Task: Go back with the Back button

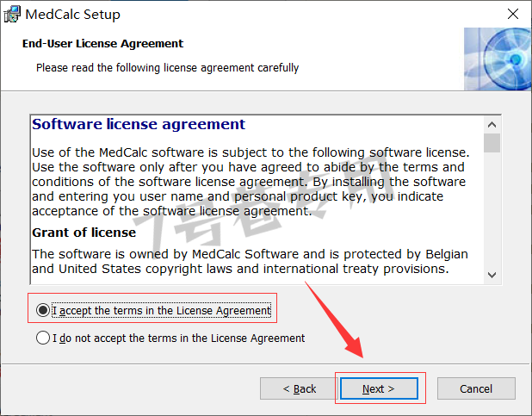Action: 299,388
